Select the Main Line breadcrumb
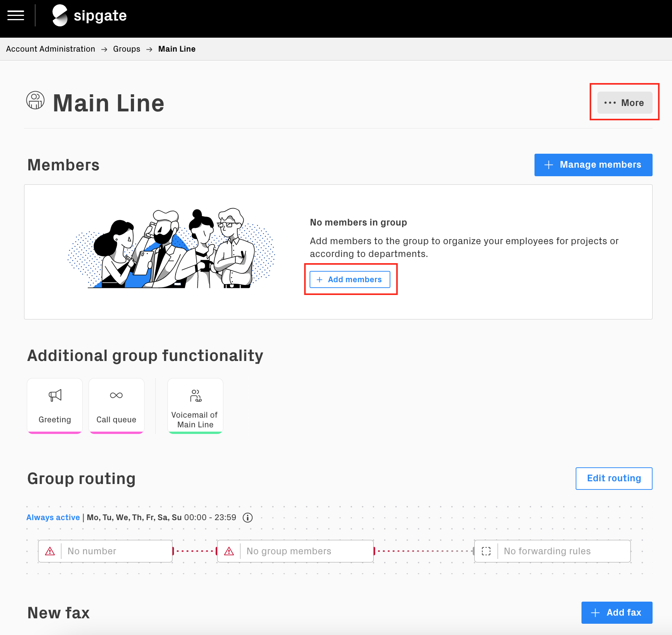 pos(177,49)
